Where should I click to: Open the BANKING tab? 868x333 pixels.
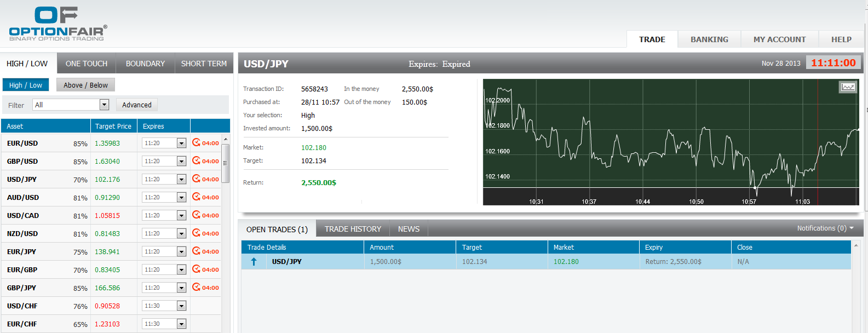click(709, 39)
